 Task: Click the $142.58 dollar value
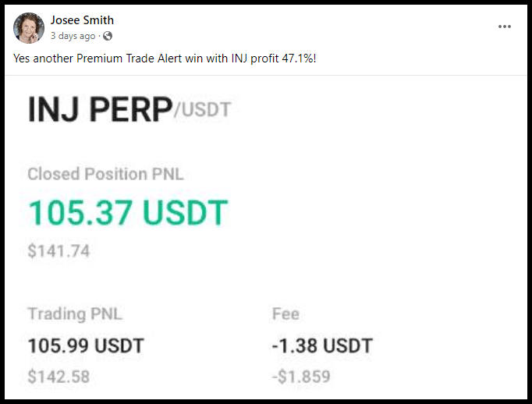59,377
